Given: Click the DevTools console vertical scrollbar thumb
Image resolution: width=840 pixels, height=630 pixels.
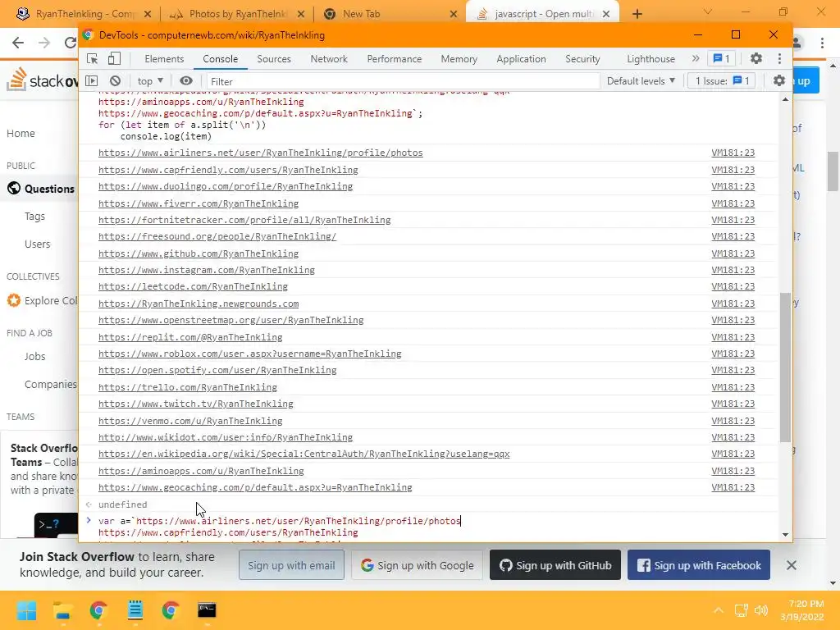Looking at the screenshot, I should point(785,367).
